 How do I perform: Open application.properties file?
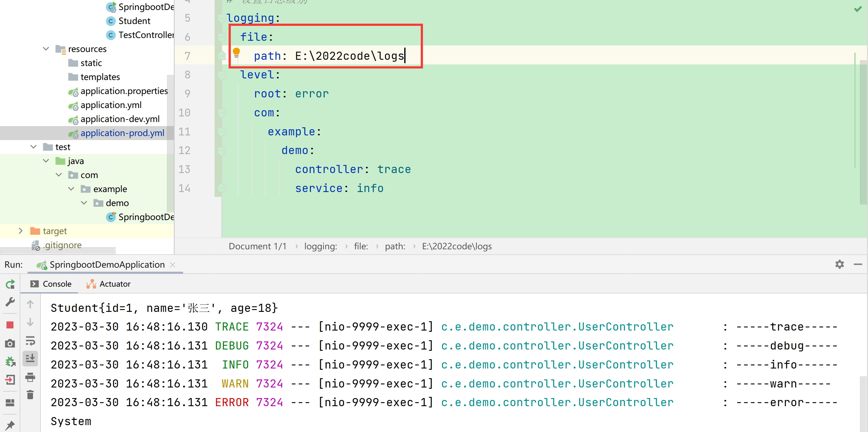point(118,91)
